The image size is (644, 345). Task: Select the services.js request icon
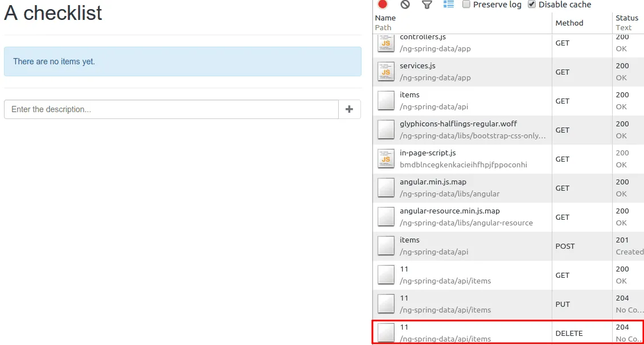(x=386, y=72)
